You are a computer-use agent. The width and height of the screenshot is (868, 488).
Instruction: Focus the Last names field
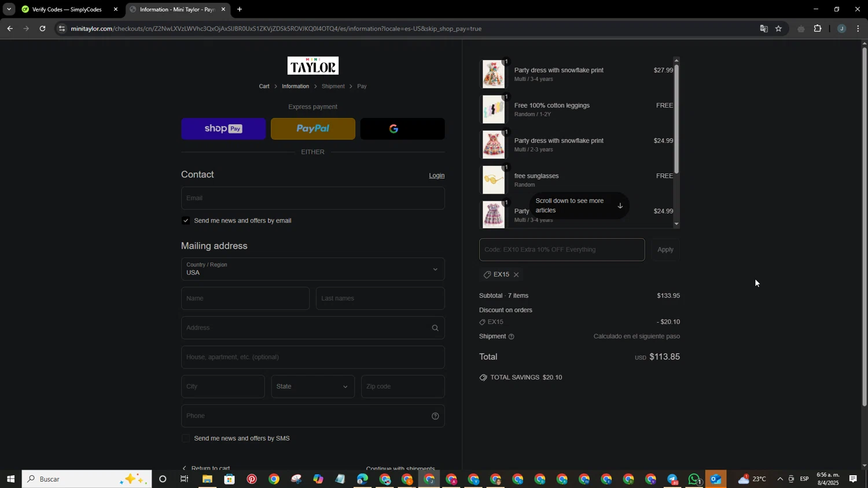[x=381, y=298]
